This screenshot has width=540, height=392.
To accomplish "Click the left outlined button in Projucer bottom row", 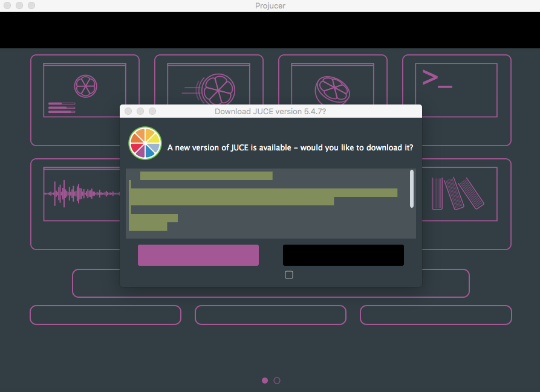I will (105, 315).
